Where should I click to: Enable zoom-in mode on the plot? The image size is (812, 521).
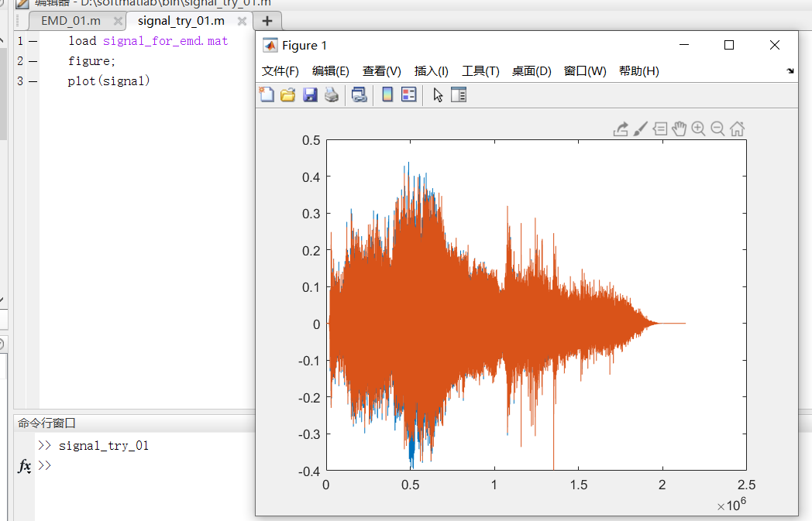point(698,129)
